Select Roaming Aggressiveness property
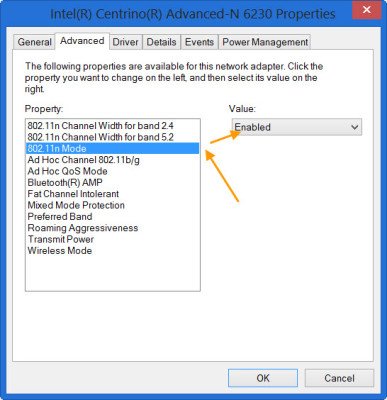This screenshot has width=387, height=400. (113, 228)
